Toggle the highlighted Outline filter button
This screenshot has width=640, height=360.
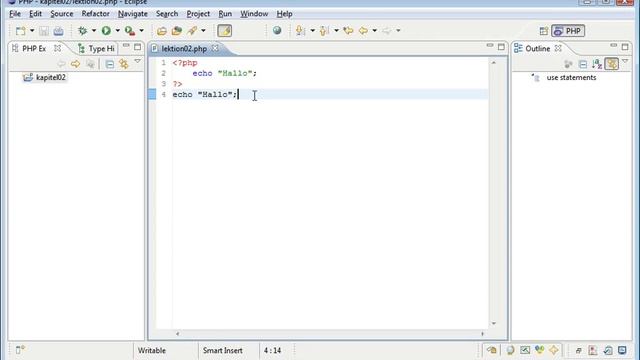pyautogui.click(x=611, y=64)
